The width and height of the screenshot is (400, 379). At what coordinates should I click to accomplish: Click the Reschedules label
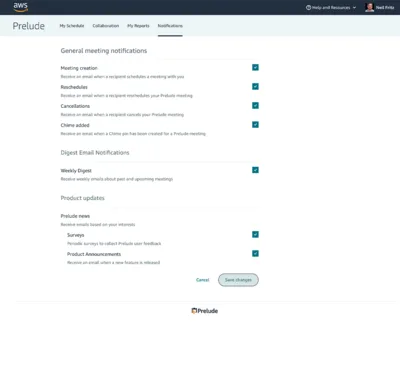(74, 87)
